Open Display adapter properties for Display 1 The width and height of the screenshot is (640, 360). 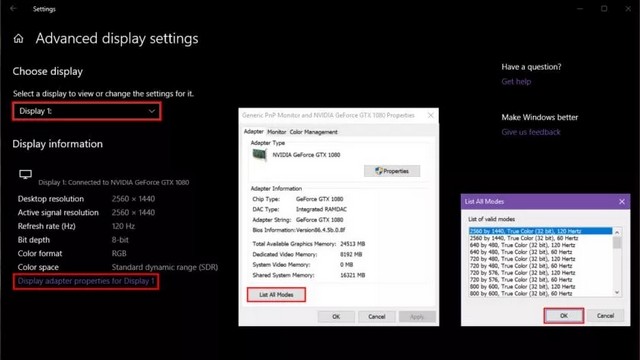point(86,281)
